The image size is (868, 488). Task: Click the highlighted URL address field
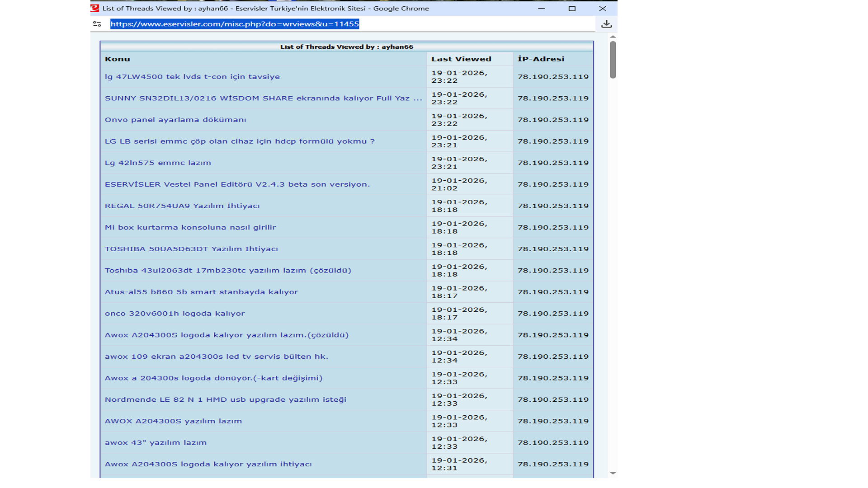pos(235,24)
